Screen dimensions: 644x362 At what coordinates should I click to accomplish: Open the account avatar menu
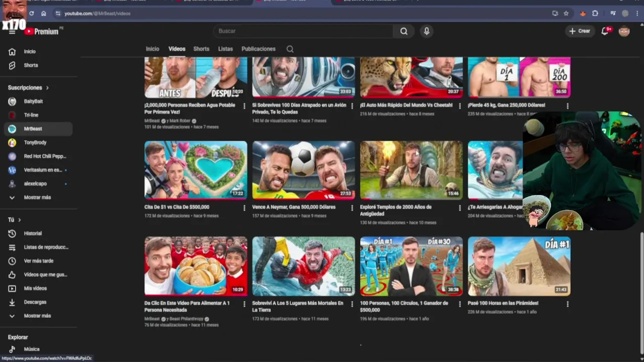tap(624, 31)
